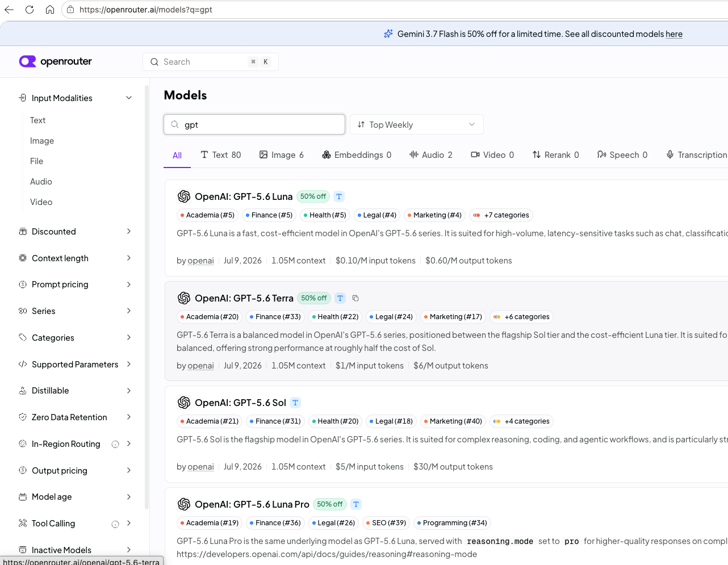The image size is (728, 565).
Task: Click the openrouter logo
Action: [x=56, y=61]
